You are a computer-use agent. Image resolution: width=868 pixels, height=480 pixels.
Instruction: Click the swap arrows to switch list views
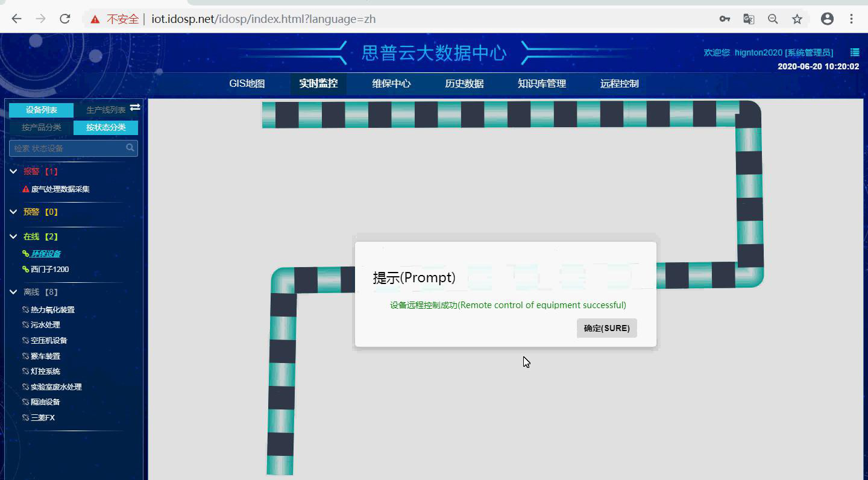click(135, 107)
